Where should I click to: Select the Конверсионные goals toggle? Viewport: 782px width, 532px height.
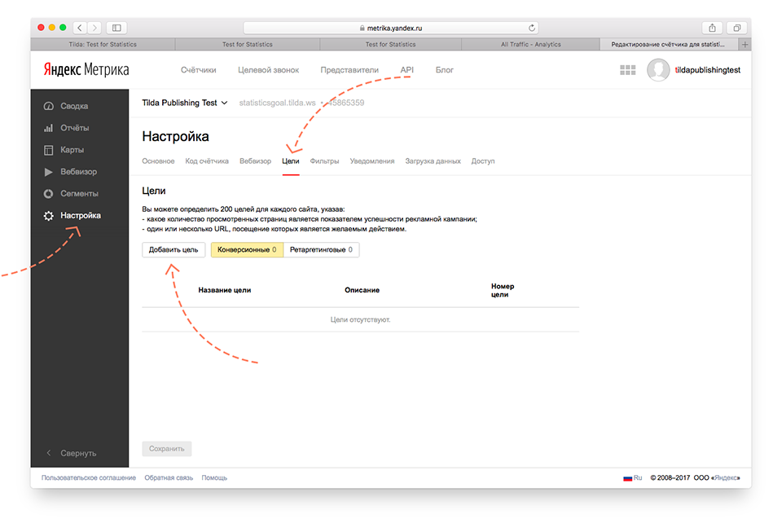pyautogui.click(x=247, y=250)
